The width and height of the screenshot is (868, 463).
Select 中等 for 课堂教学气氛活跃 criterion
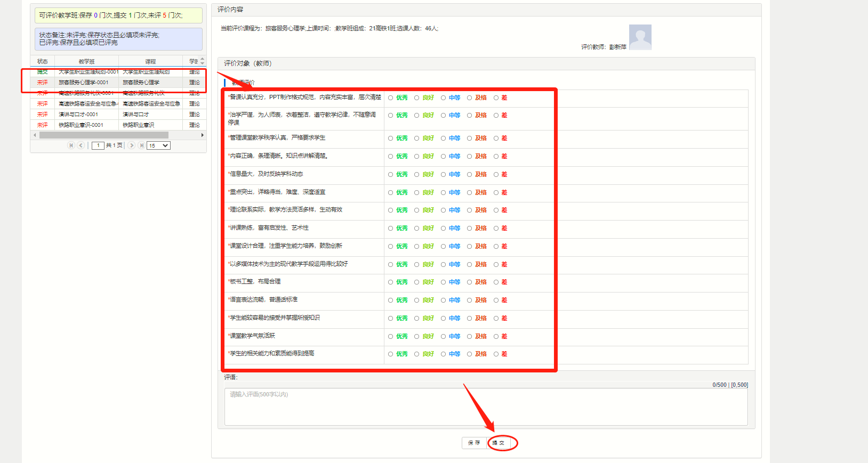tap(443, 336)
